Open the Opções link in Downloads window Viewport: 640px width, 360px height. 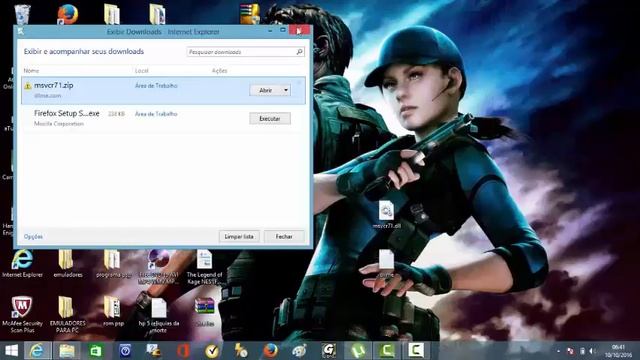[33, 237]
